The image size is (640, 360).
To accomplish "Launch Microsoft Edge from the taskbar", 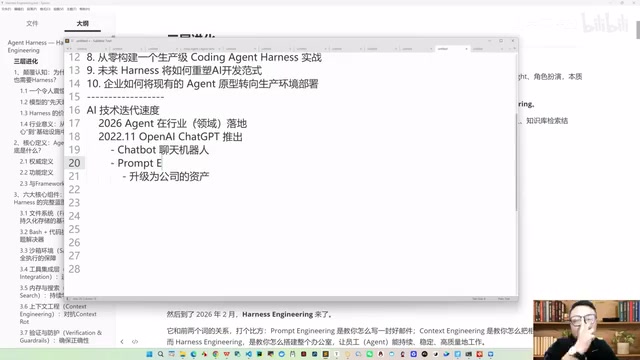I will [x=193, y=354].
